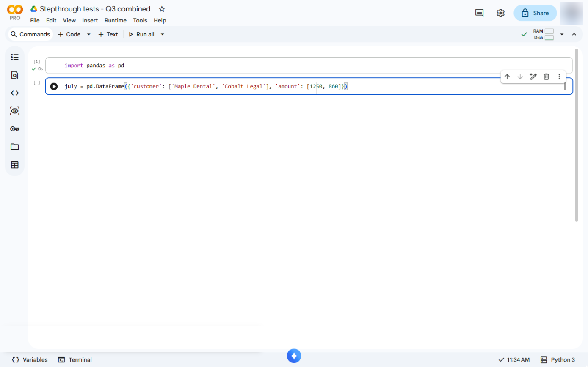Open the View menu
Screen dimensions: 588x367
point(69,20)
